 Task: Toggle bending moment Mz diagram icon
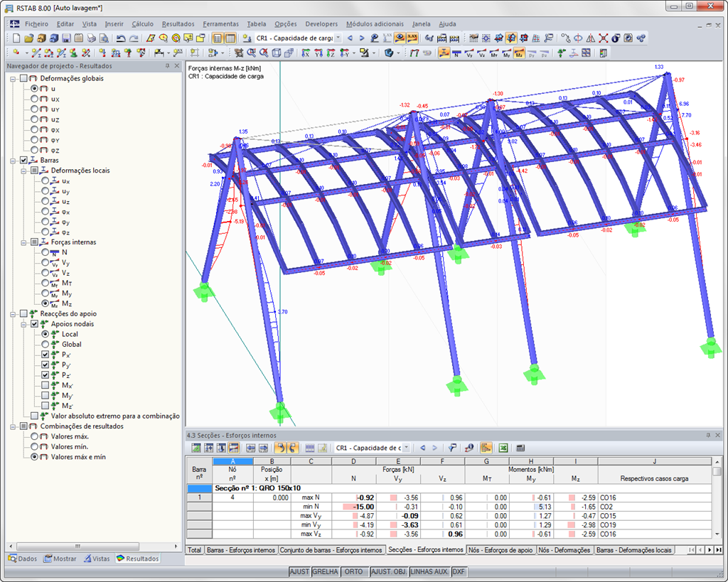pyautogui.click(x=518, y=53)
